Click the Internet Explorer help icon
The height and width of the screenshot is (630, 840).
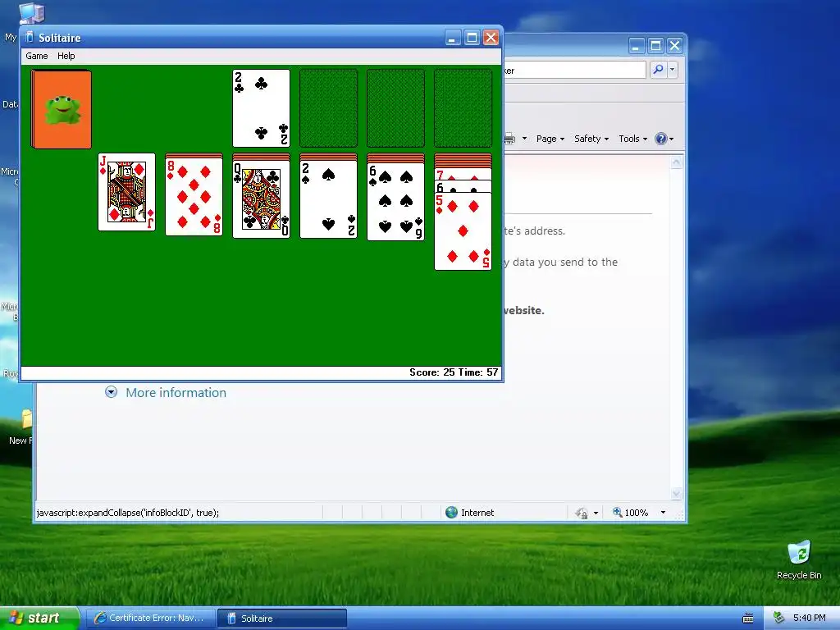click(661, 139)
